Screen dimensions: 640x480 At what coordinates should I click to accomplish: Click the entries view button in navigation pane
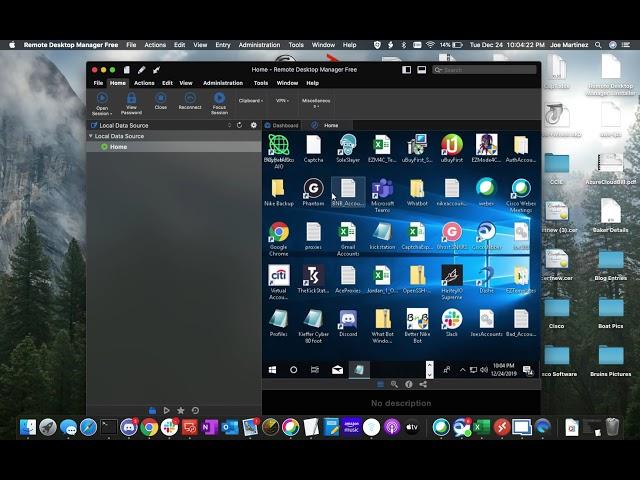click(x=152, y=410)
